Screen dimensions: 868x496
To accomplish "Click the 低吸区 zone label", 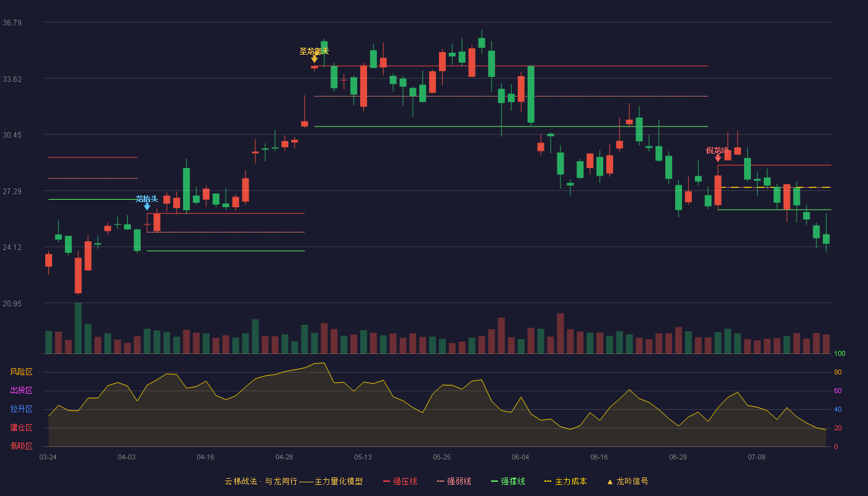I will pyautogui.click(x=22, y=446).
